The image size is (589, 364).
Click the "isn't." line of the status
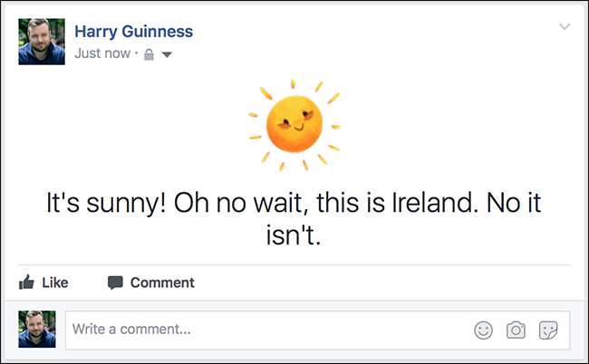tap(294, 235)
